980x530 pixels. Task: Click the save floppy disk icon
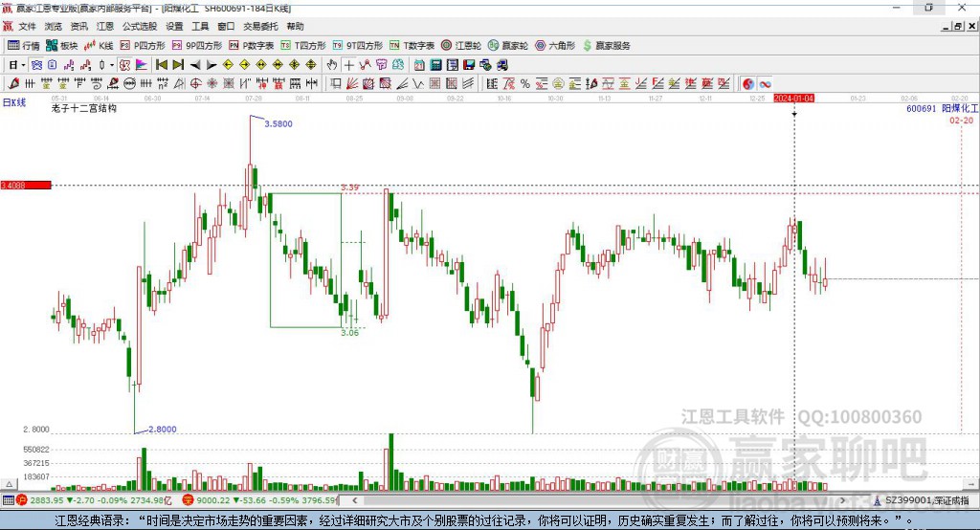(x=469, y=65)
